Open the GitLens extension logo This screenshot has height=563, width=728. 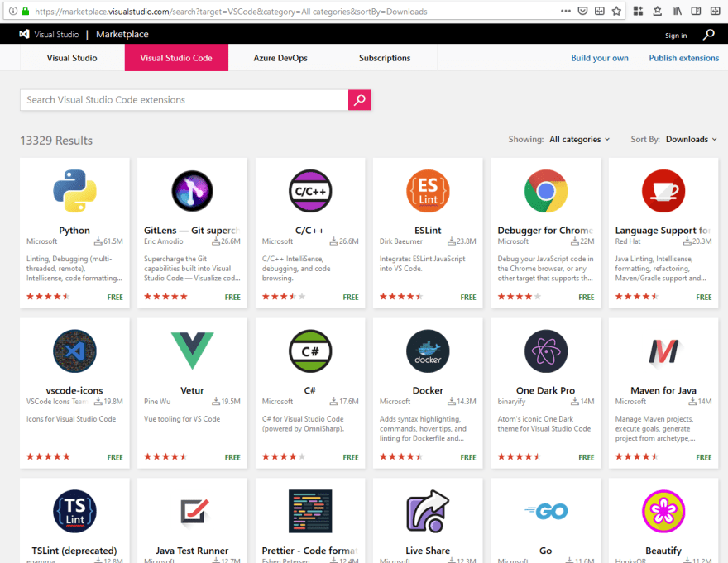tap(192, 191)
